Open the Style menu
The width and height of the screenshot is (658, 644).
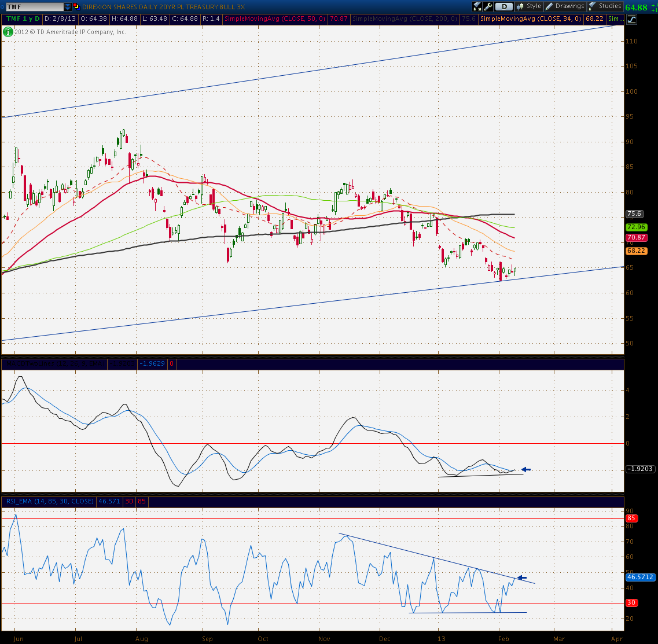click(529, 6)
